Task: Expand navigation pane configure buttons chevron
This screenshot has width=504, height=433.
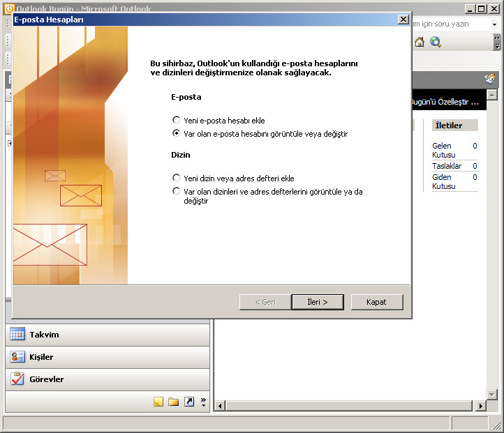Action: click(203, 402)
